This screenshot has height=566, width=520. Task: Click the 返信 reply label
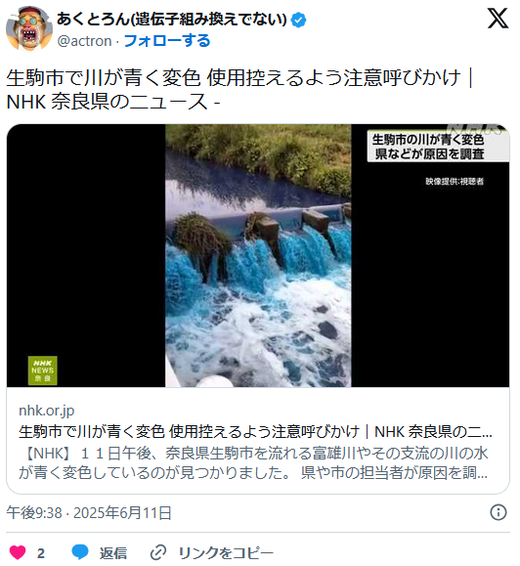tap(113, 553)
